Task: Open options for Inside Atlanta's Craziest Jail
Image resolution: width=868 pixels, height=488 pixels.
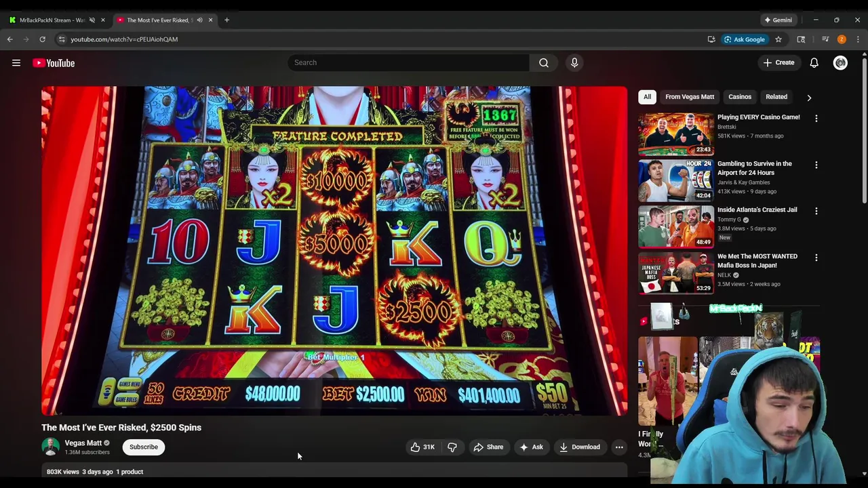Action: pos(816,211)
